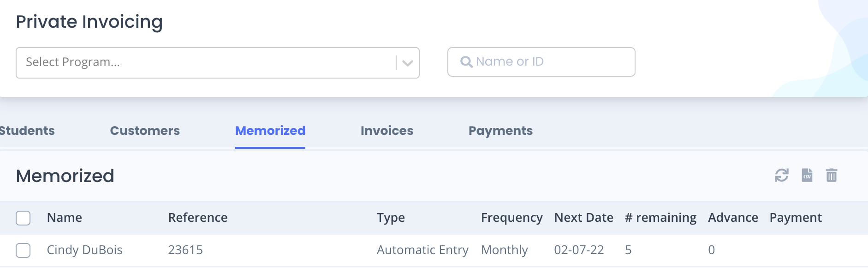The width and height of the screenshot is (868, 268).
Task: Click the refresh icon in Memorized section
Action: point(782,176)
